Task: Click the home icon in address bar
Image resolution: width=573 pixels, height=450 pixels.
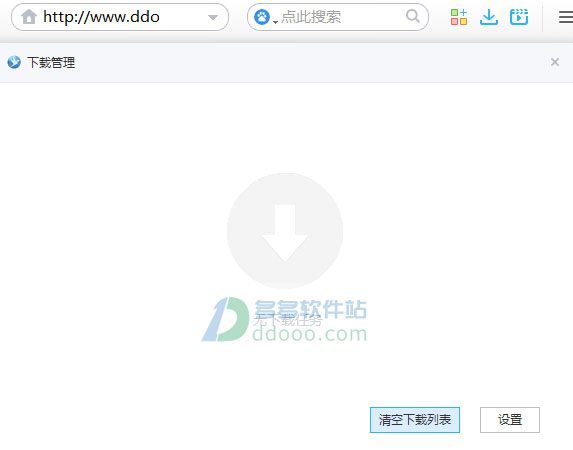Action: (x=29, y=17)
